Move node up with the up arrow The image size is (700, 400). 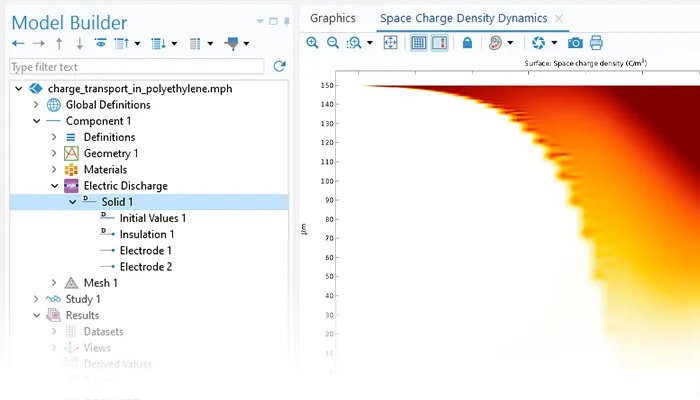59,44
